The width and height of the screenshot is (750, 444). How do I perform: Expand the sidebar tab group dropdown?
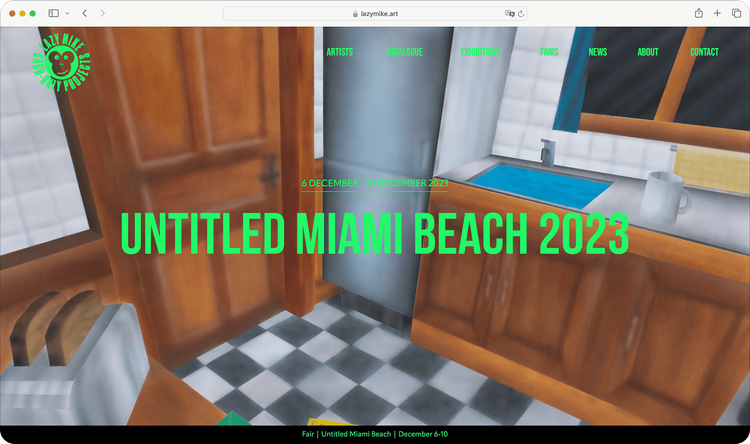pos(65,13)
